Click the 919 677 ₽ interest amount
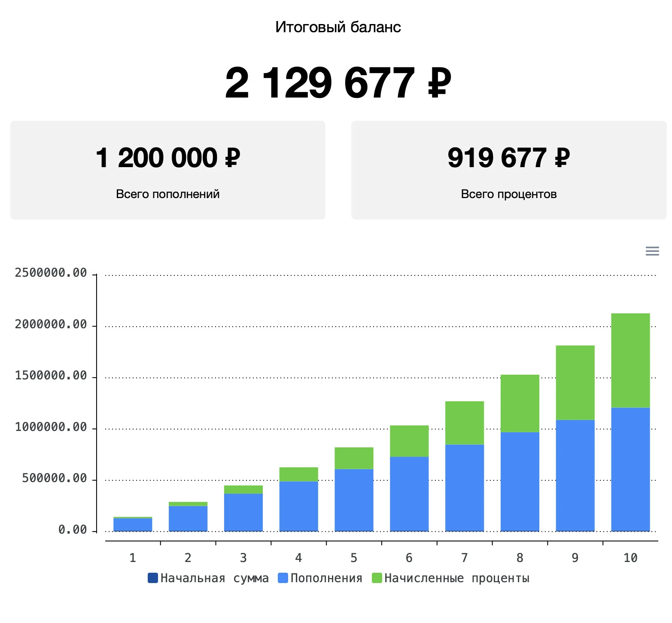This screenshot has width=672, height=623. click(509, 158)
